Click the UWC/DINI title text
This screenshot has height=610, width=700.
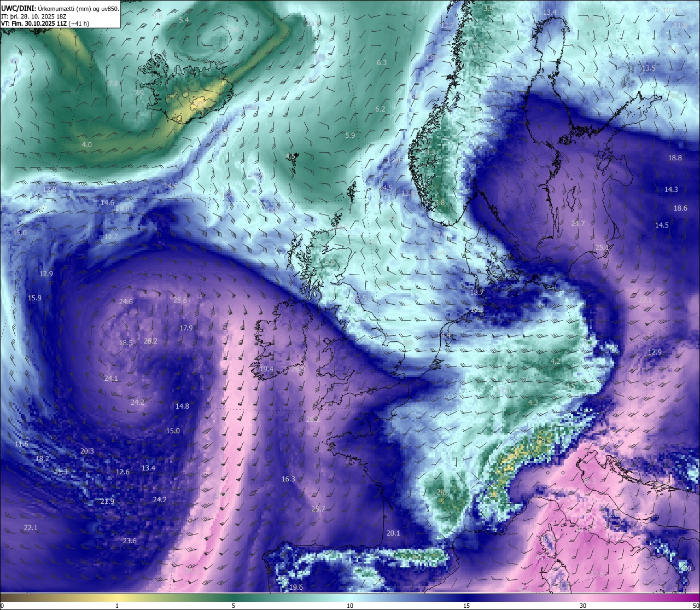18,8
